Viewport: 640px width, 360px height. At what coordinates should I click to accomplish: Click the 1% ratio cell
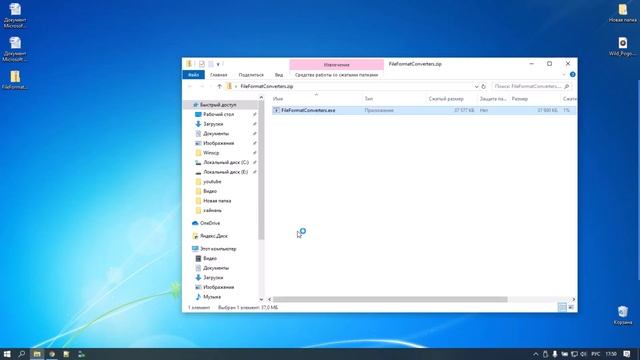coord(567,111)
